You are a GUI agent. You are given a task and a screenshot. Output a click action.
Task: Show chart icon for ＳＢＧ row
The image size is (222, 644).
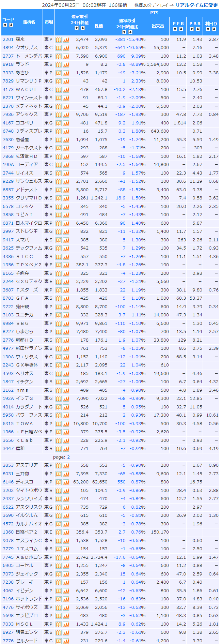coord(66,324)
